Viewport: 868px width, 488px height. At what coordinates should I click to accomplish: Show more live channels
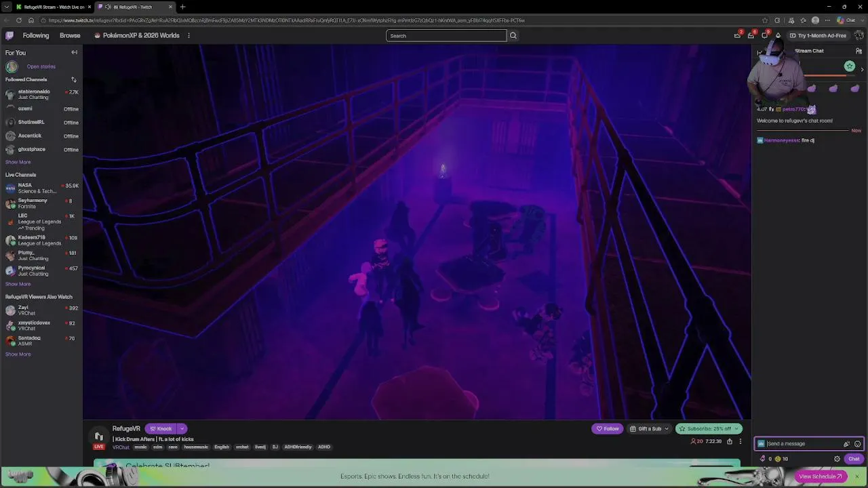pos(18,284)
